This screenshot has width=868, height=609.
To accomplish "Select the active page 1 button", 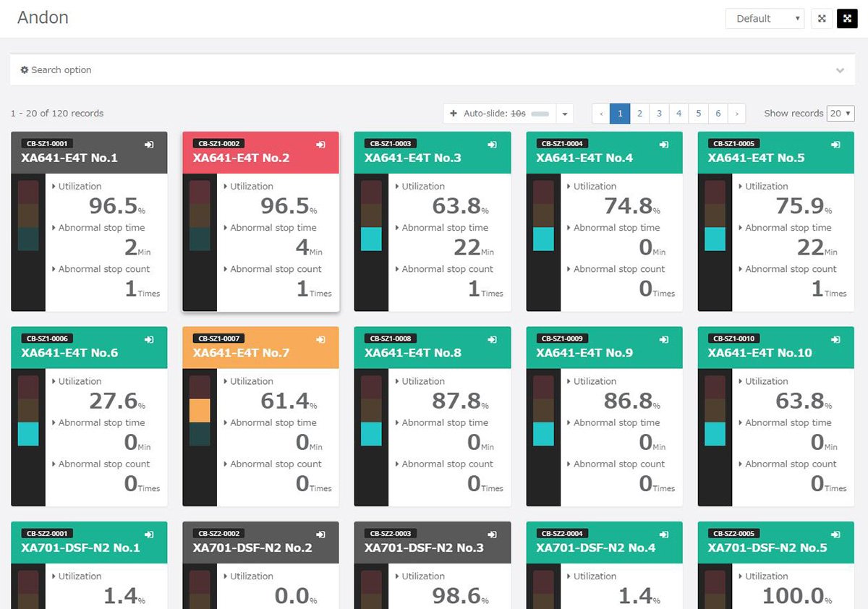I will point(620,114).
